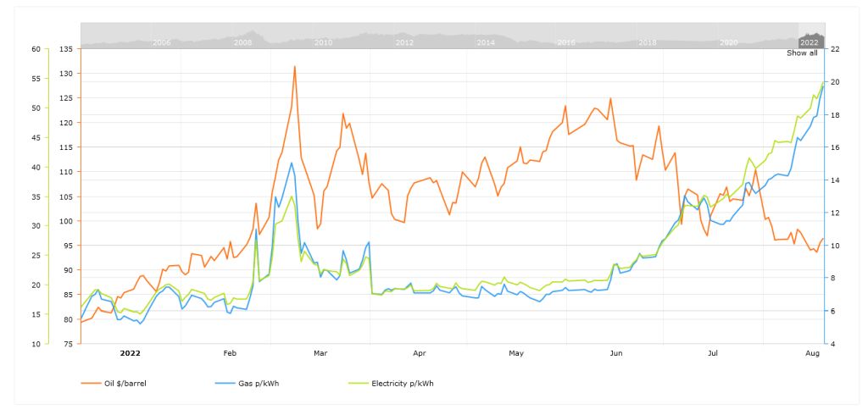
Task: Click the May label on the x-axis
Action: [x=516, y=353]
